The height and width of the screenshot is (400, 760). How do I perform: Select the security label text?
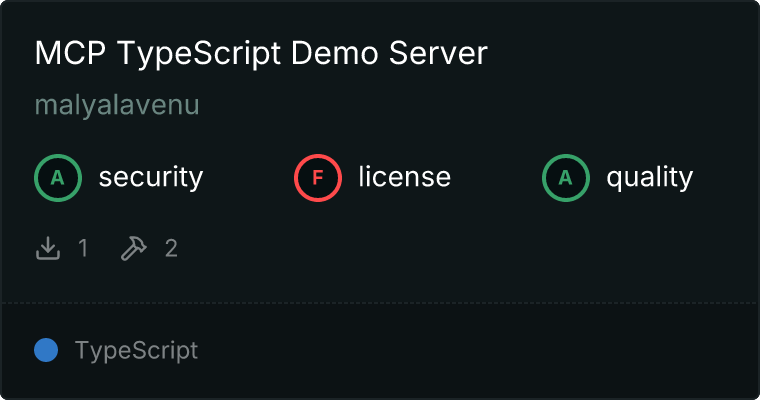(x=150, y=178)
